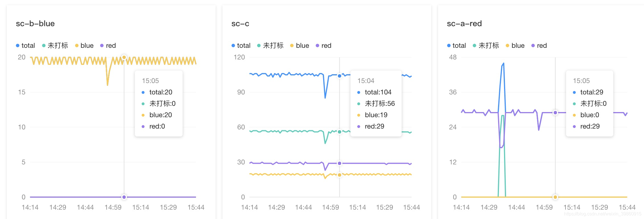Click the blue data point on sc-b-blue chart
This screenshot has width=644, height=219.
click(124, 57)
